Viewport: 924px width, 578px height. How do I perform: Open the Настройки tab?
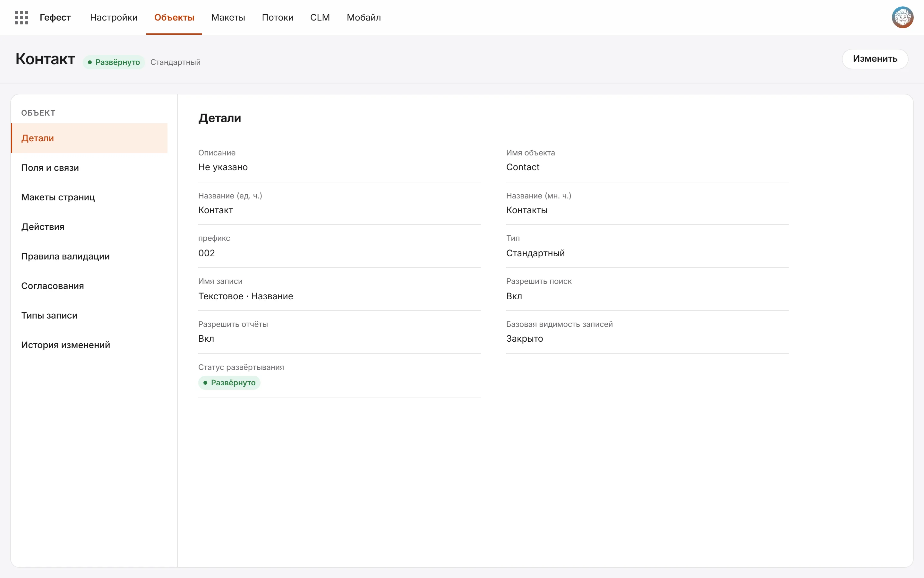pos(113,18)
